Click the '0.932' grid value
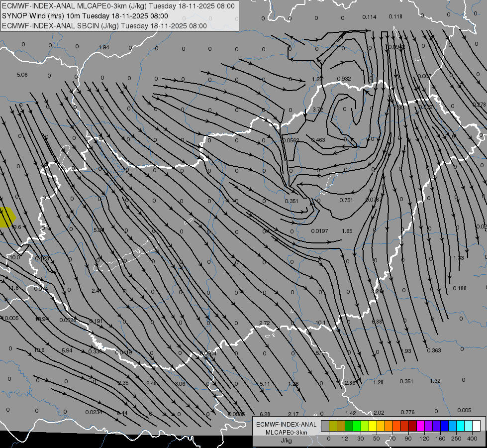Viewport: 487px width, 448px height. [x=344, y=79]
